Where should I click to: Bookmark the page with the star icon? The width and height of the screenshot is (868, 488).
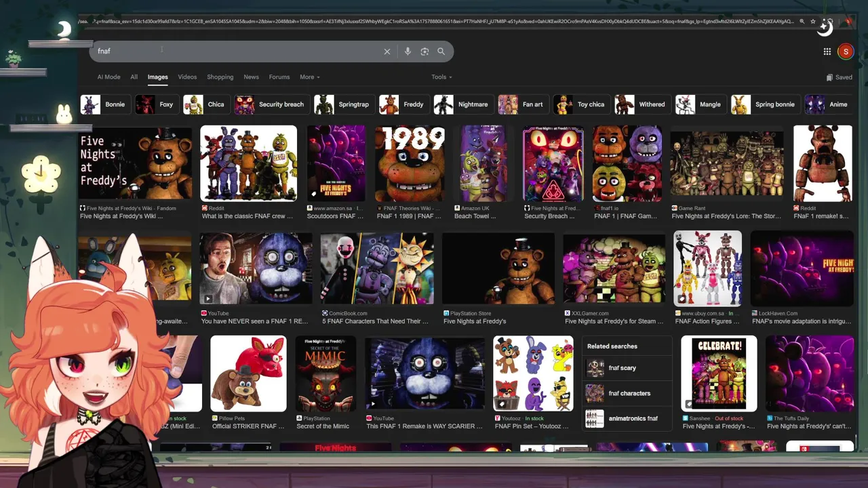coord(813,22)
